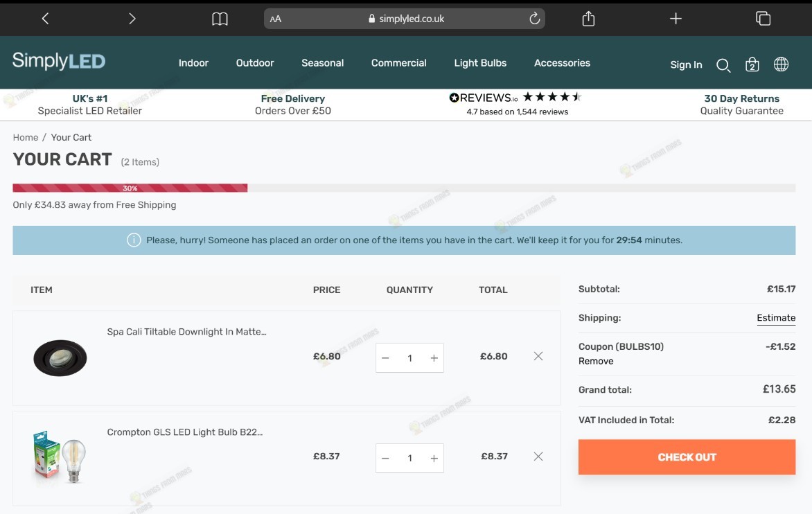Click the VAT £2.28 value
This screenshot has width=812, height=514.
[x=782, y=420]
